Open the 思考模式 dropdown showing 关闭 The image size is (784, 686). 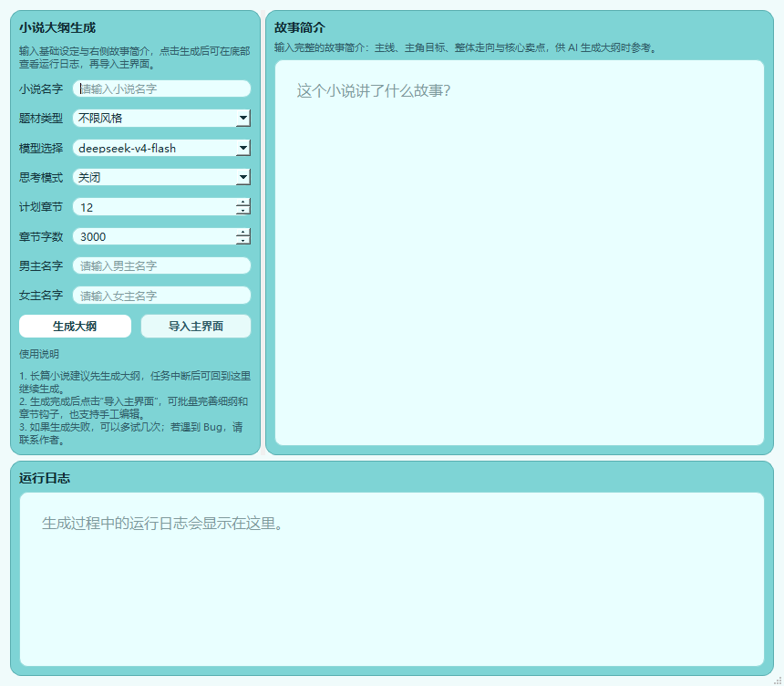point(161,177)
